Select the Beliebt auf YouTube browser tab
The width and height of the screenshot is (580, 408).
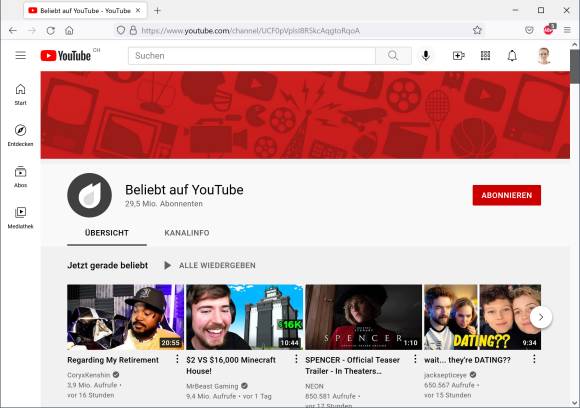[x=85, y=11]
